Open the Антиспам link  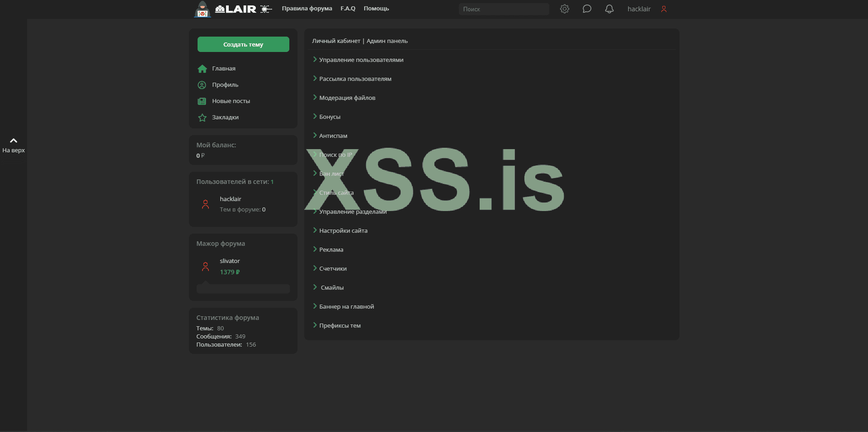pos(333,136)
